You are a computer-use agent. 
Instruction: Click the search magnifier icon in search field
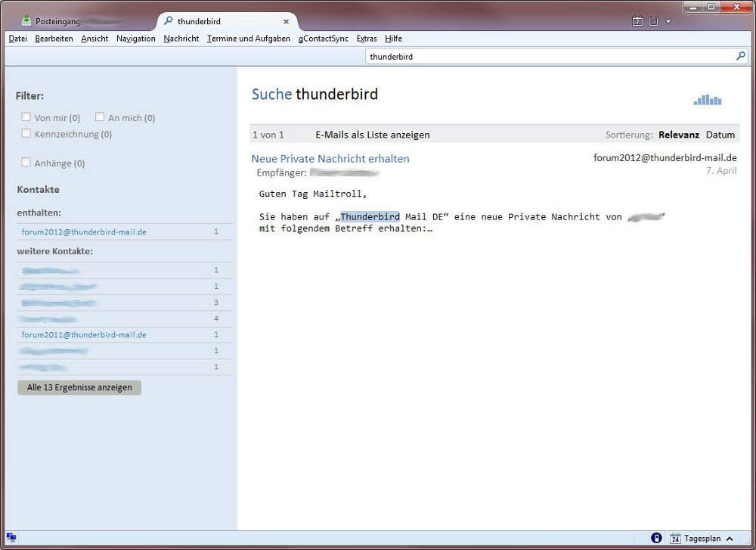click(x=741, y=56)
